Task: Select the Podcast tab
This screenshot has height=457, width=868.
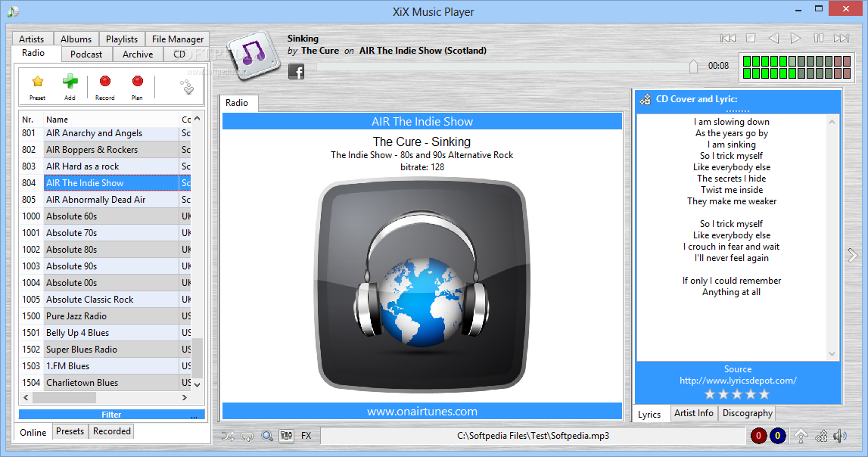Action: 86,54
